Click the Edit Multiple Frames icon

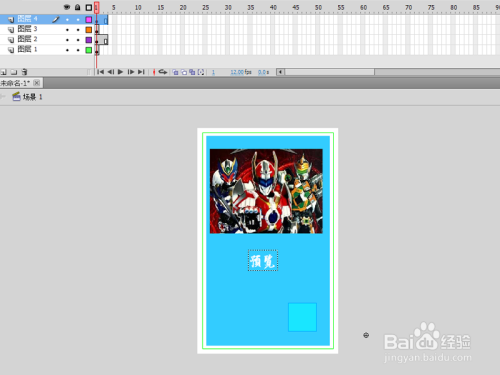point(192,72)
